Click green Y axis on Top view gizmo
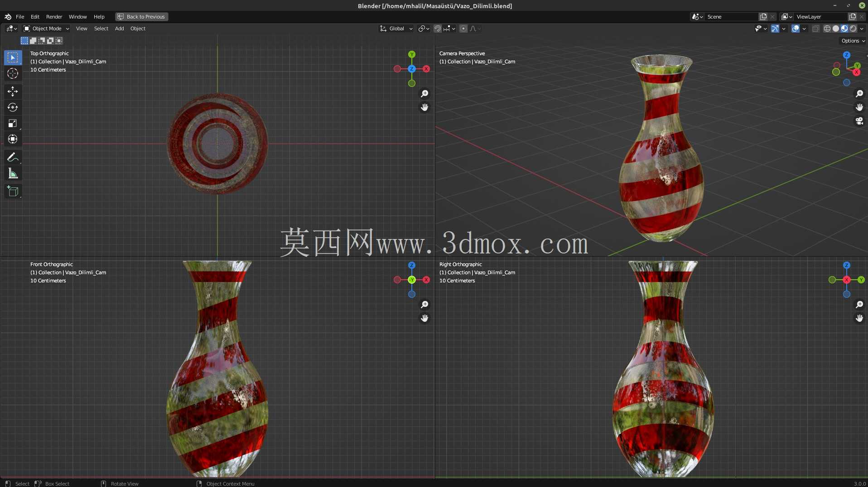Screen dimensions: 868x487 click(412, 54)
